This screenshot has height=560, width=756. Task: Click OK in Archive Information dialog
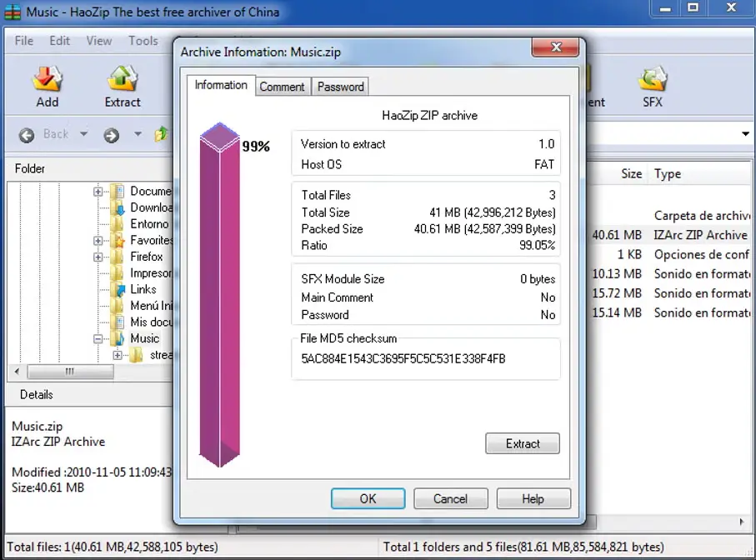368,499
